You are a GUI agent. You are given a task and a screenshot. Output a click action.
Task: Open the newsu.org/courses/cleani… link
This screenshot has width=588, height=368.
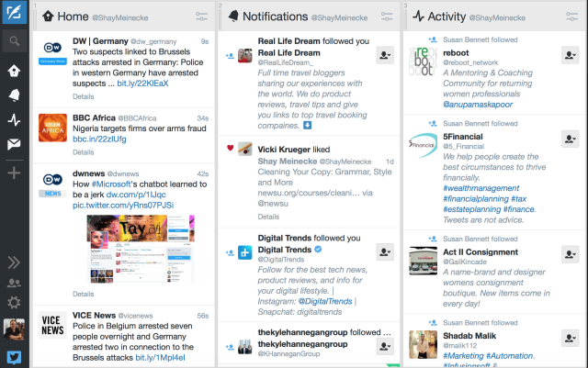click(309, 193)
